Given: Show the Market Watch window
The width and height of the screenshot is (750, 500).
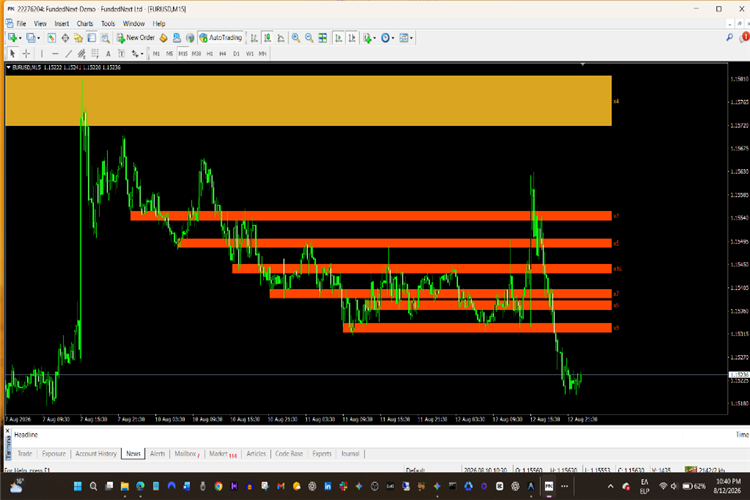Looking at the screenshot, I should [51, 38].
